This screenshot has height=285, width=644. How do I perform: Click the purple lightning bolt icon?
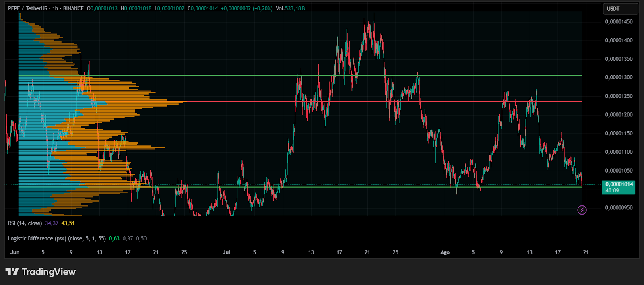pos(582,210)
